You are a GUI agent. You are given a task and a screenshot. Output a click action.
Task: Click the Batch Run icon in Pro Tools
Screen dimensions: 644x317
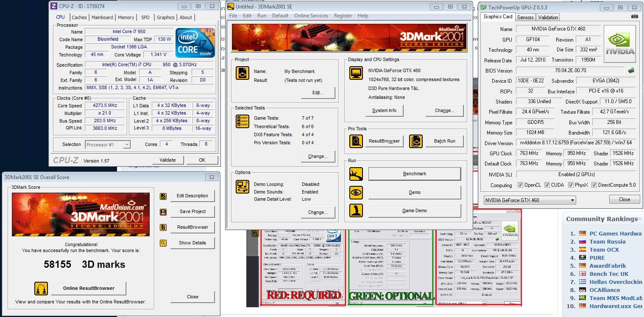(x=416, y=141)
